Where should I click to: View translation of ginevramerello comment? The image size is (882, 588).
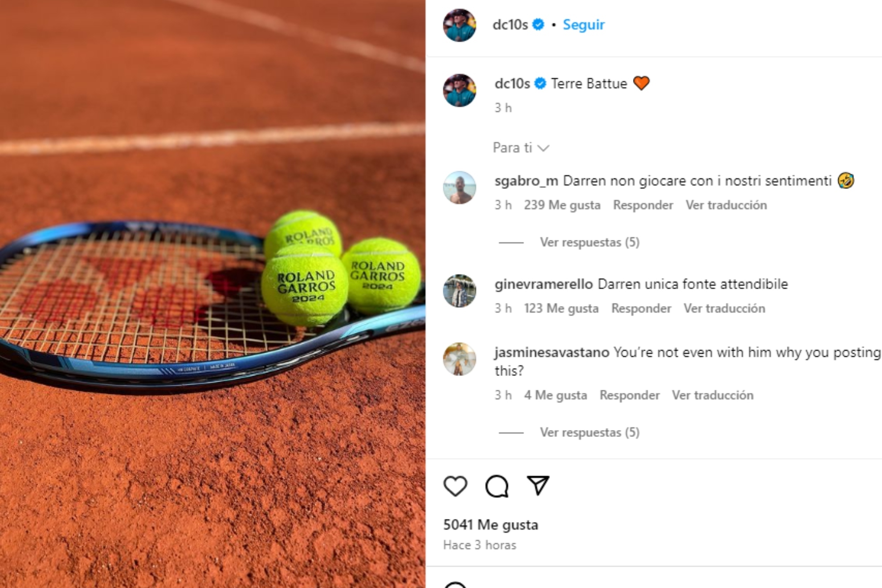[724, 308]
